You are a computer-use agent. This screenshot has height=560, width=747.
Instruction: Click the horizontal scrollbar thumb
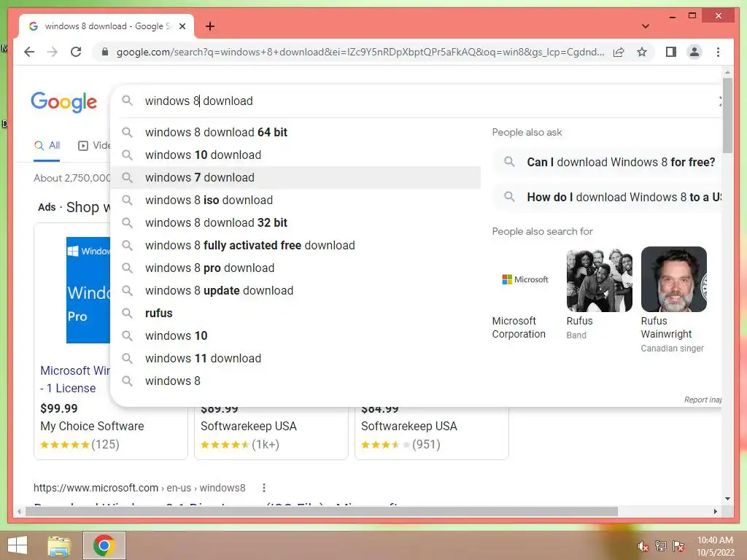pyautogui.click(x=322, y=512)
